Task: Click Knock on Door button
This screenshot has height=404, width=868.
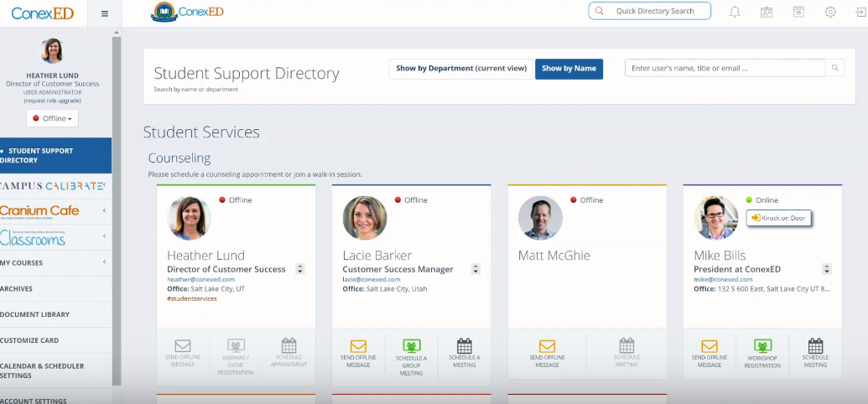Action: point(779,218)
